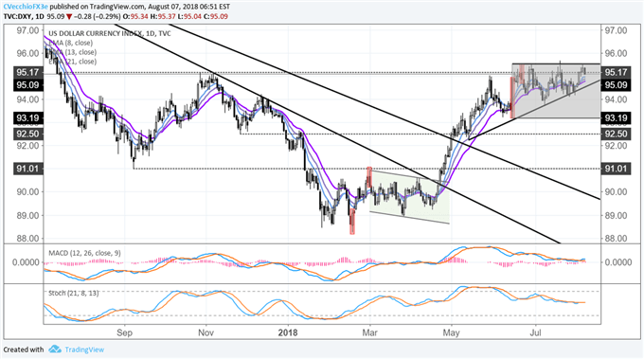
Task: Open the TradingView link in footer
Action: [84, 350]
